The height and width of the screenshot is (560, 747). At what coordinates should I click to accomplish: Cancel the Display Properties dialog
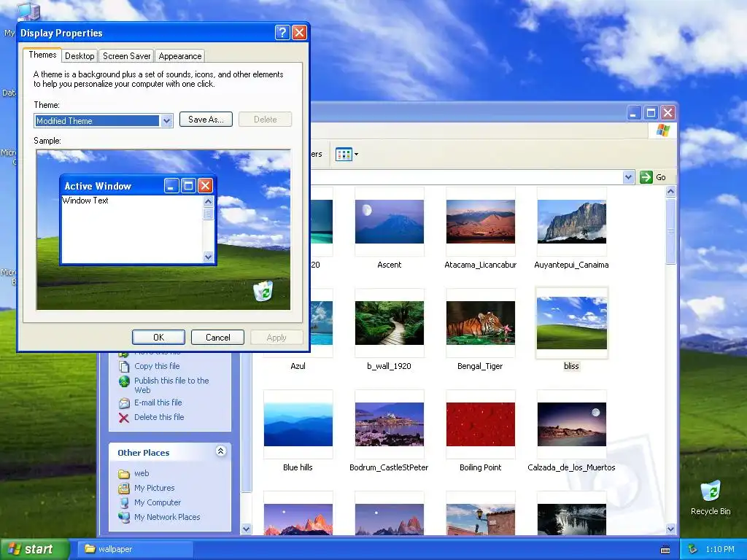(x=217, y=337)
